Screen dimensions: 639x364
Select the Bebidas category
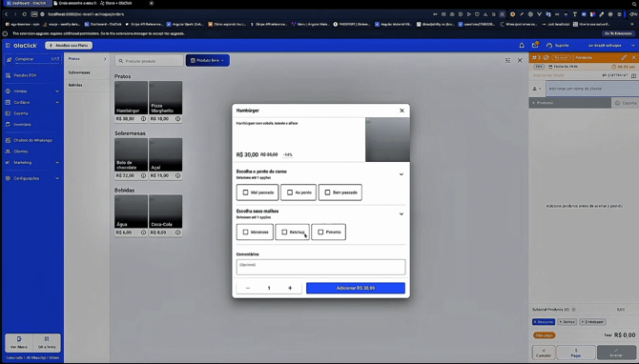(87, 85)
